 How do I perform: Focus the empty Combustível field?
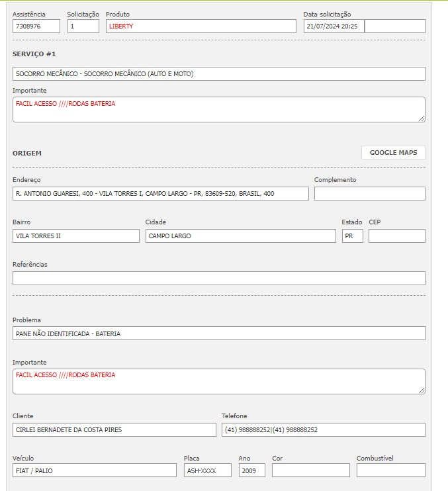click(390, 470)
